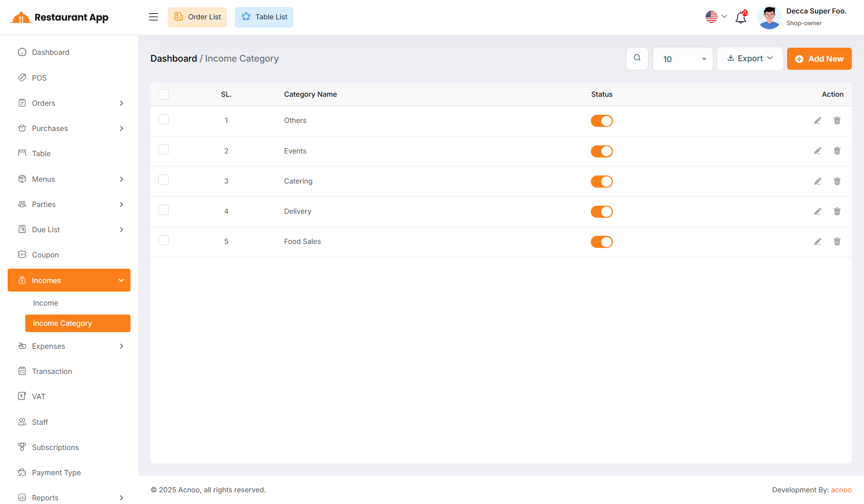This screenshot has width=864, height=504.
Task: Delete the Events category trash icon
Action: tap(837, 151)
